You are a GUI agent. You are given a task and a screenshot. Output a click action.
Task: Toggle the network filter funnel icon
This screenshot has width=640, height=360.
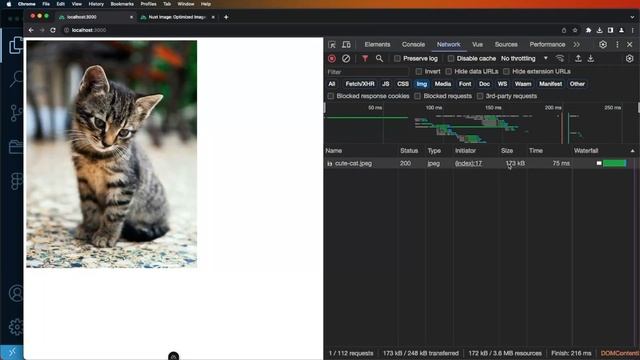click(365, 59)
